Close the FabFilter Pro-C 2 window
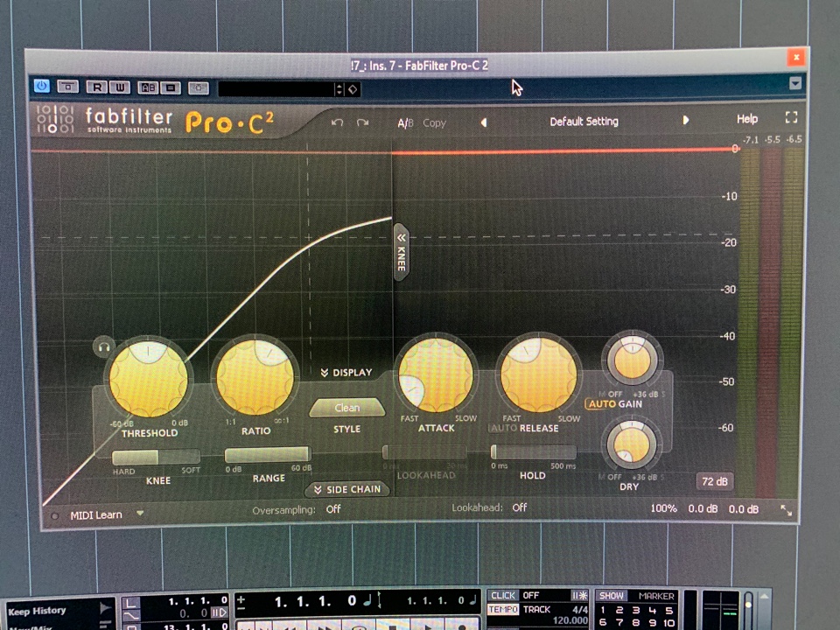840x630 pixels. coord(796,57)
